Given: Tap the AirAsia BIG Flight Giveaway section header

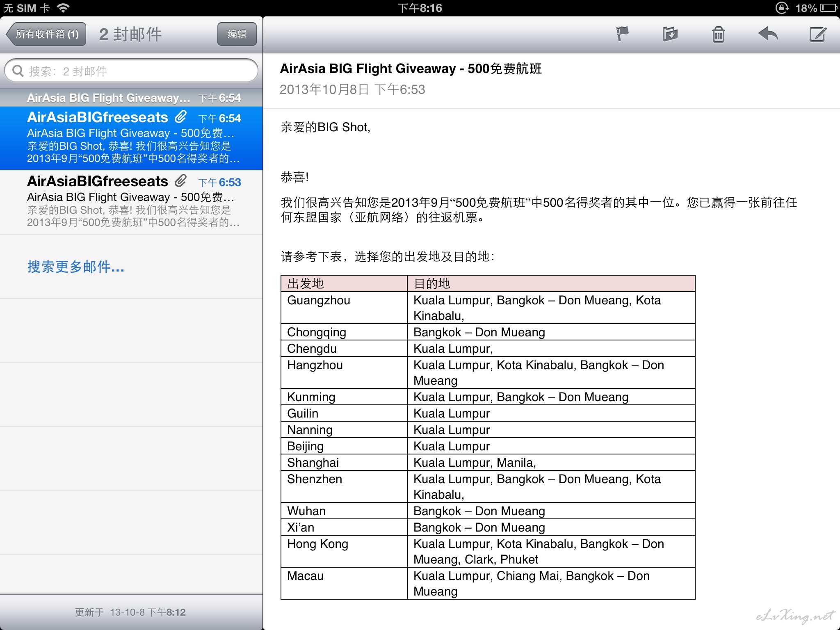Looking at the screenshot, I should tap(131, 98).
